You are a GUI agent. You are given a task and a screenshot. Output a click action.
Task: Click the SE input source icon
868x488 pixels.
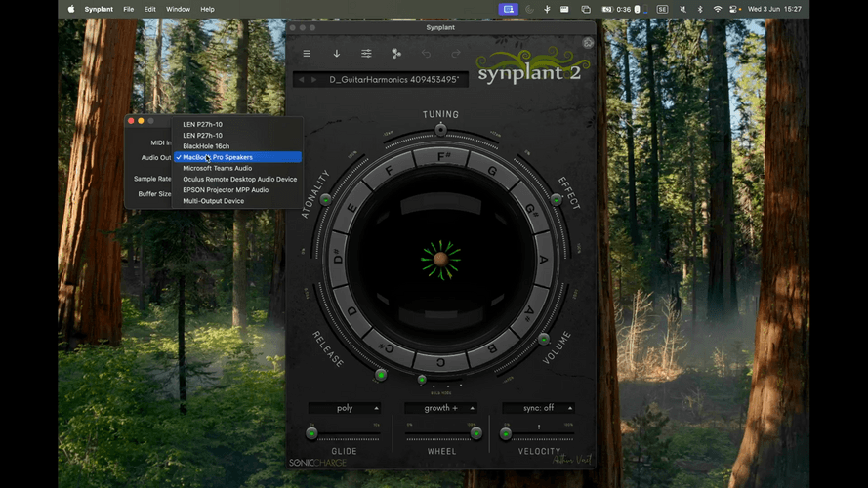(662, 9)
